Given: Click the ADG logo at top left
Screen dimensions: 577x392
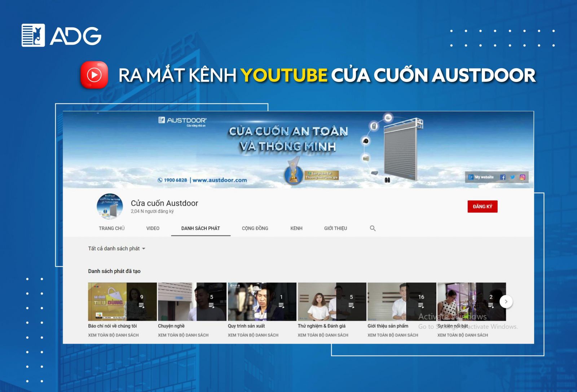Looking at the screenshot, I should pyautogui.click(x=61, y=35).
